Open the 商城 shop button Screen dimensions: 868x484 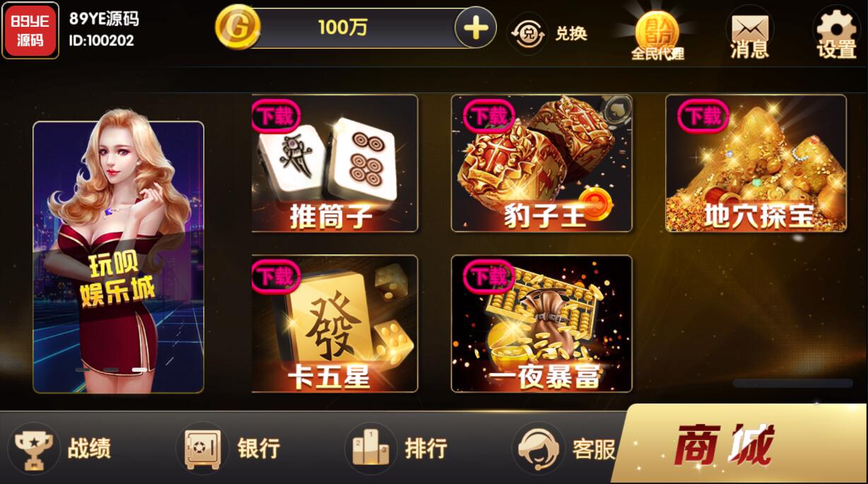(739, 444)
